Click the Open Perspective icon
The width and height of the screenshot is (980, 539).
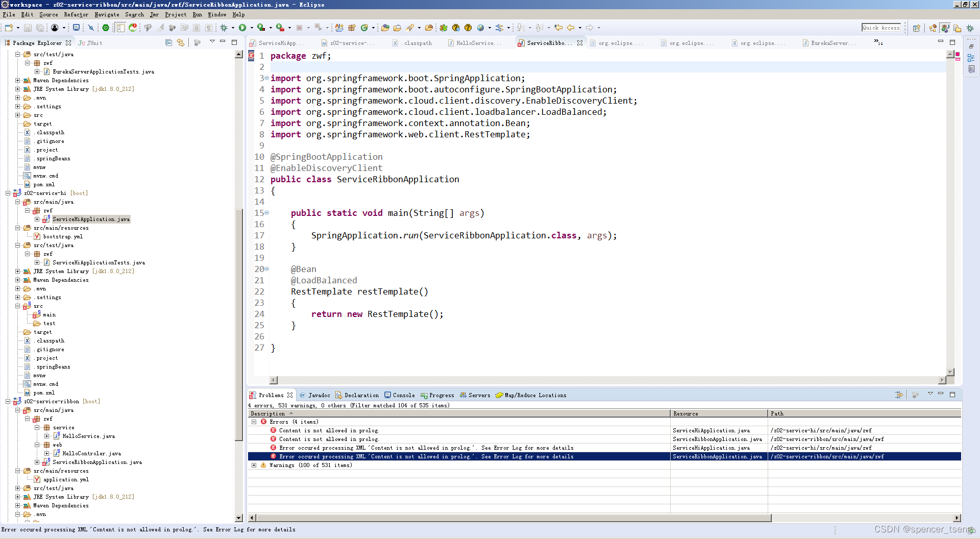[x=916, y=28]
